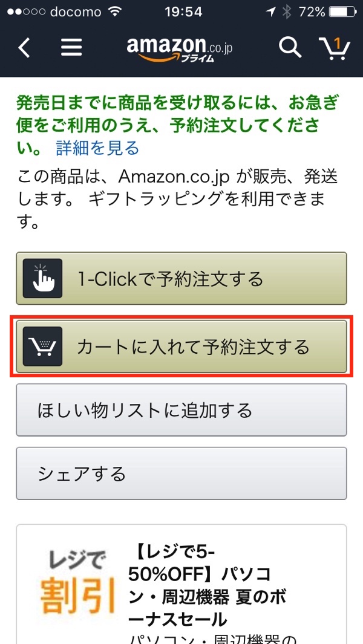363x644 pixels.
Task: Open the shopping cart icon
Action: [x=334, y=48]
